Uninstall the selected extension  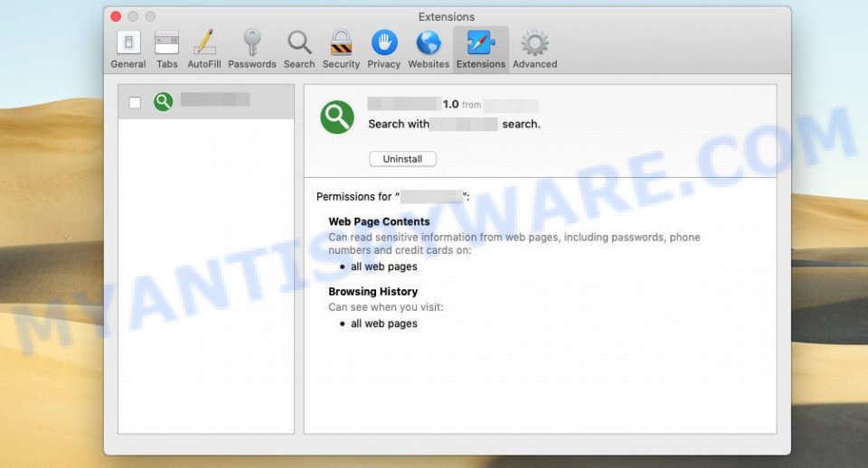coord(402,159)
